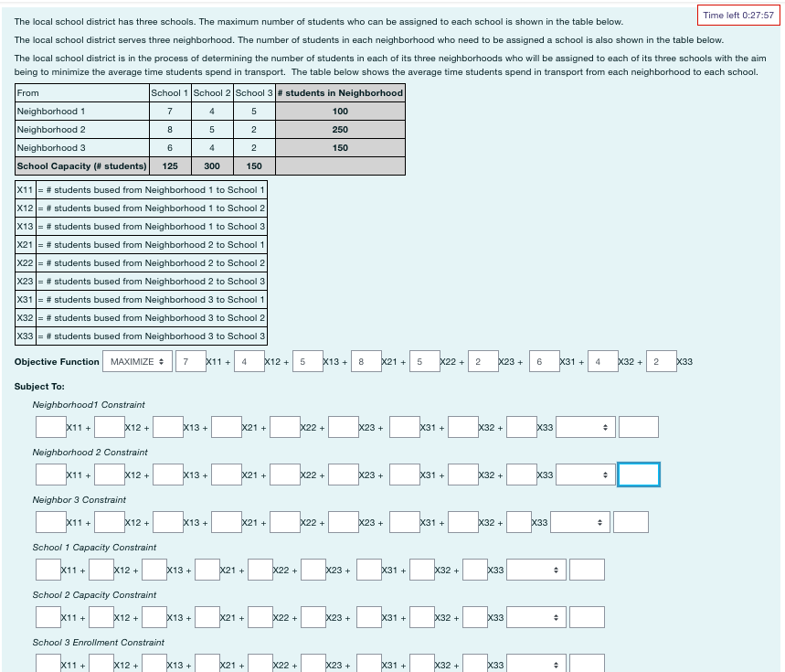785x672 pixels.
Task: Click the objective function X13 coefficient box
Action: pyautogui.click(x=308, y=361)
